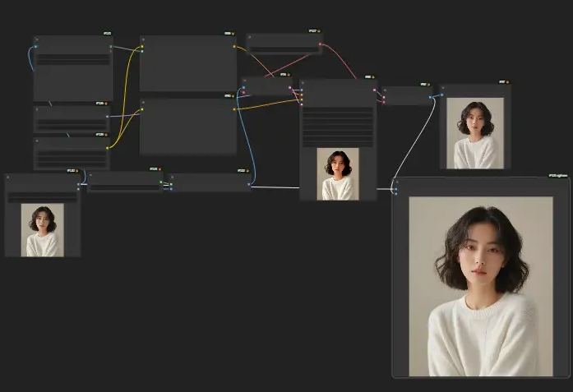Select portrait thumbnail in the bottom-left image node

[43, 230]
